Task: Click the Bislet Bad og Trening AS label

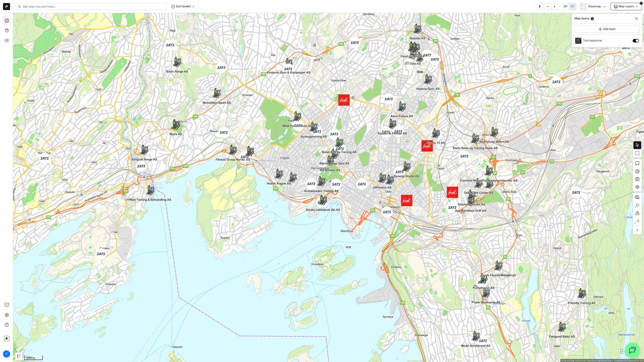Action: [x=339, y=152]
